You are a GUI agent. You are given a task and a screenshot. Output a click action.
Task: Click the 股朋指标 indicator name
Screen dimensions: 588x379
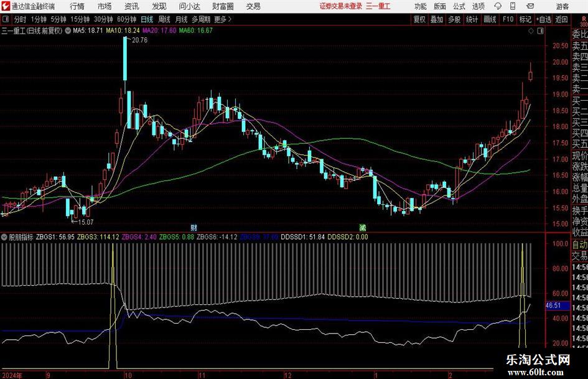(x=21, y=236)
